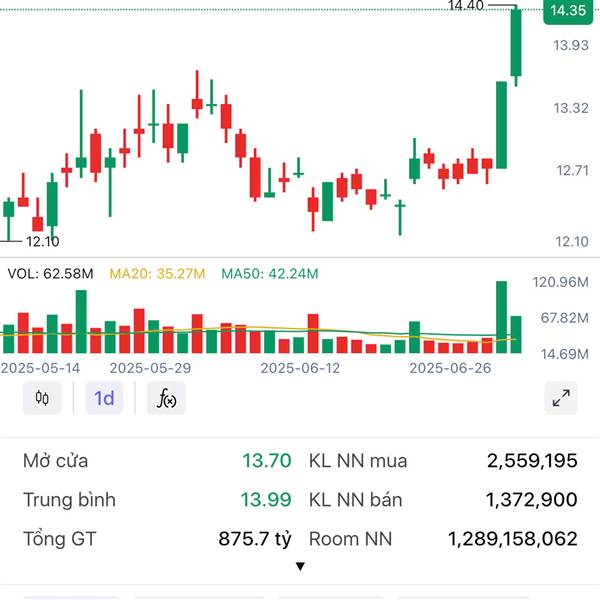600x600 pixels.
Task: Tap the 12.71 price axis label
Action: pyautogui.click(x=572, y=170)
